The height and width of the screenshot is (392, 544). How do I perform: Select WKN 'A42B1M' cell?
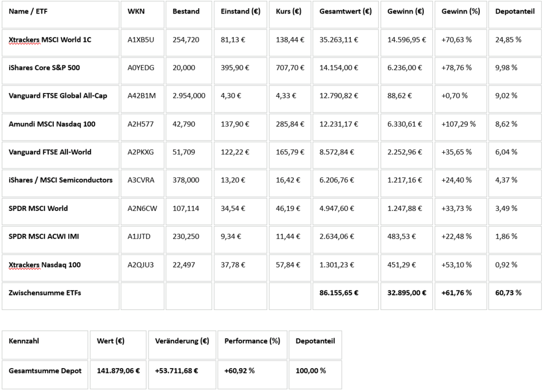142,99
